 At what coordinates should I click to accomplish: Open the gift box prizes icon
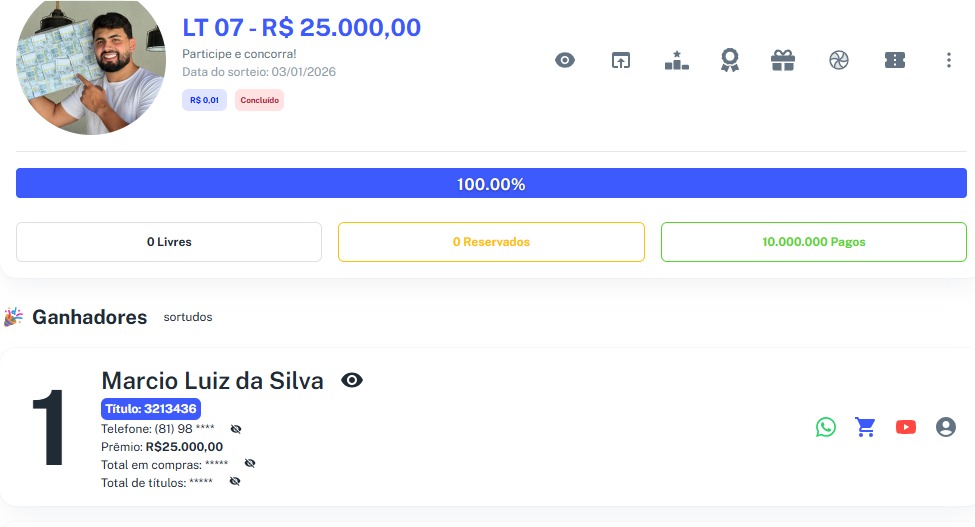click(x=783, y=60)
